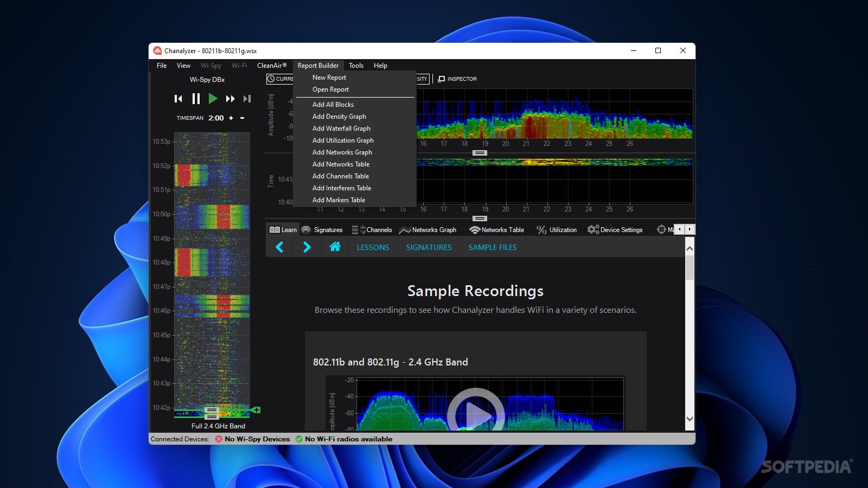Switch to the Learn tab
This screenshot has height=488, width=868.
(x=283, y=230)
